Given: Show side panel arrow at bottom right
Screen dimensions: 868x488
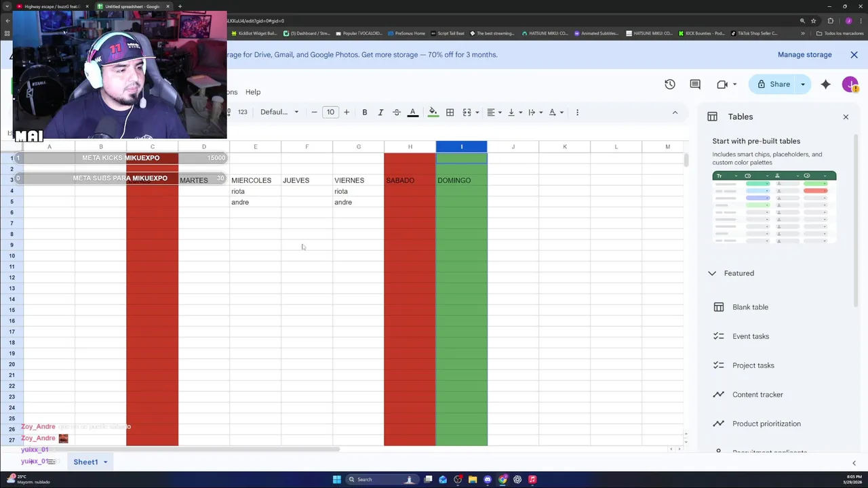Looking at the screenshot, I should pos(854,463).
